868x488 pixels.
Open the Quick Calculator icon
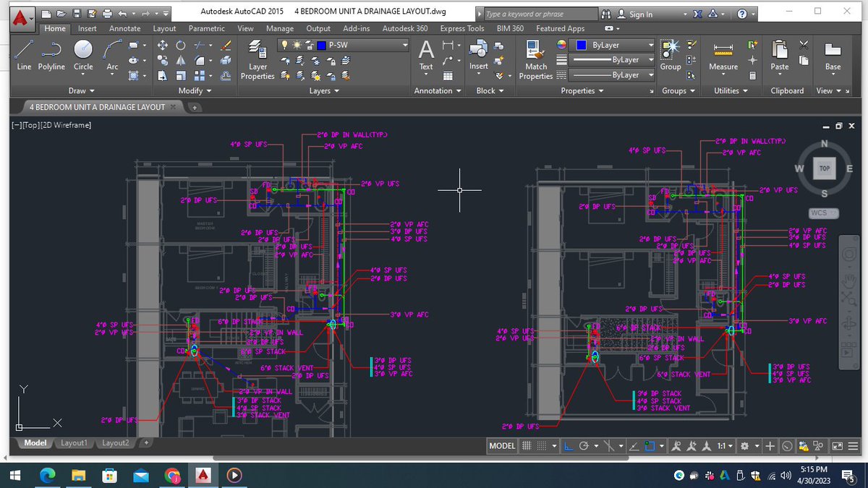pyautogui.click(x=752, y=75)
